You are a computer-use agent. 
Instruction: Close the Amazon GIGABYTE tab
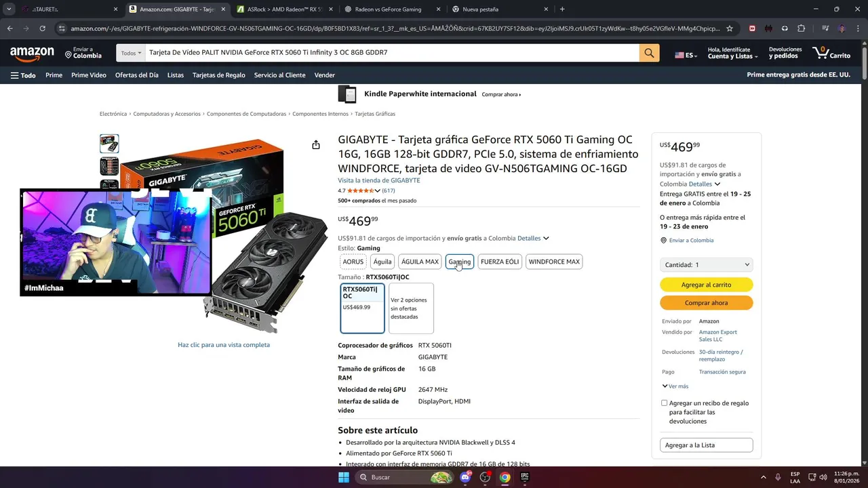click(x=223, y=9)
